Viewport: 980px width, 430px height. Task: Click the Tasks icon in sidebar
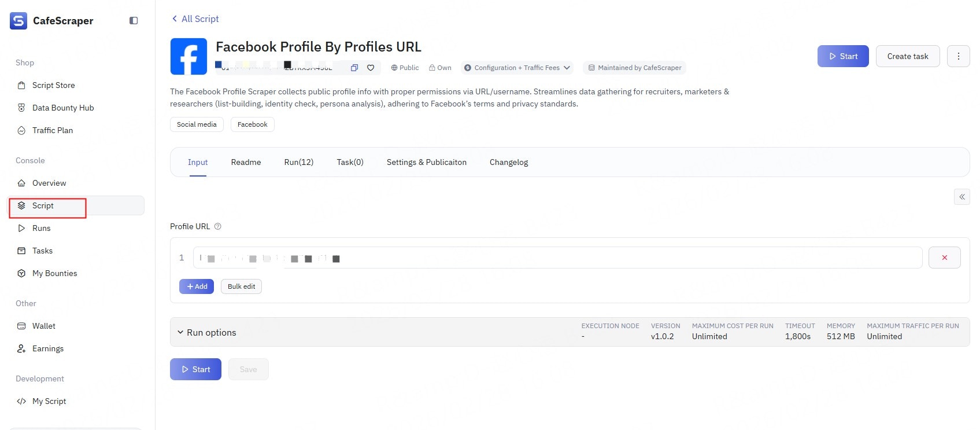click(x=21, y=251)
